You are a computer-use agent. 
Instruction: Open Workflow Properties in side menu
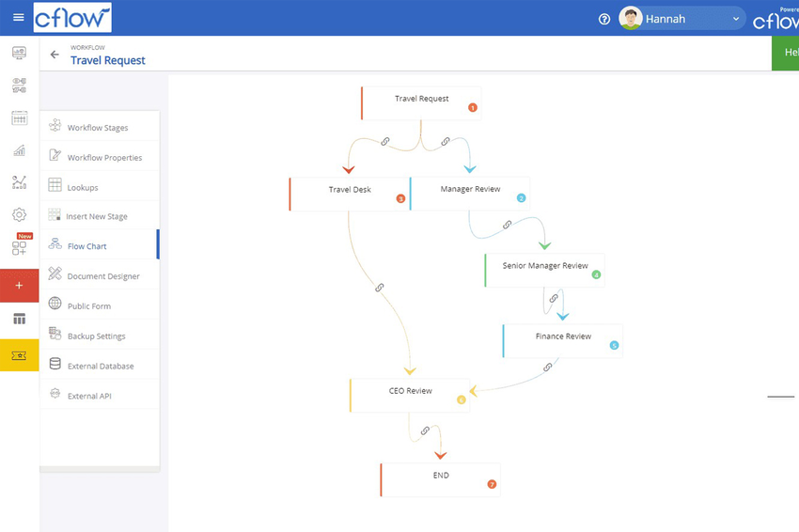(x=104, y=158)
